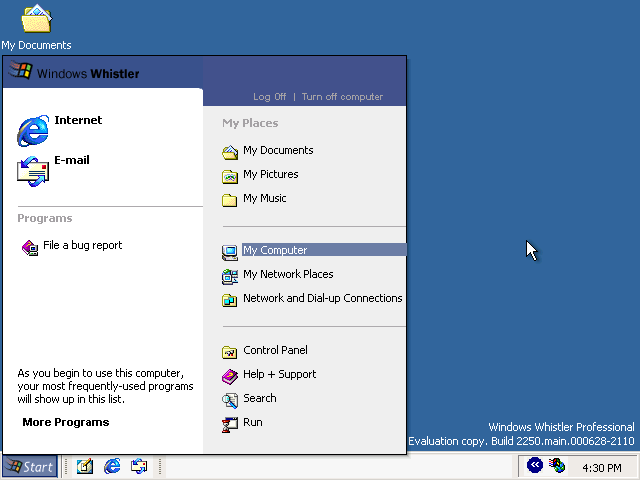
Task: Click the Log Off link
Action: (269, 97)
